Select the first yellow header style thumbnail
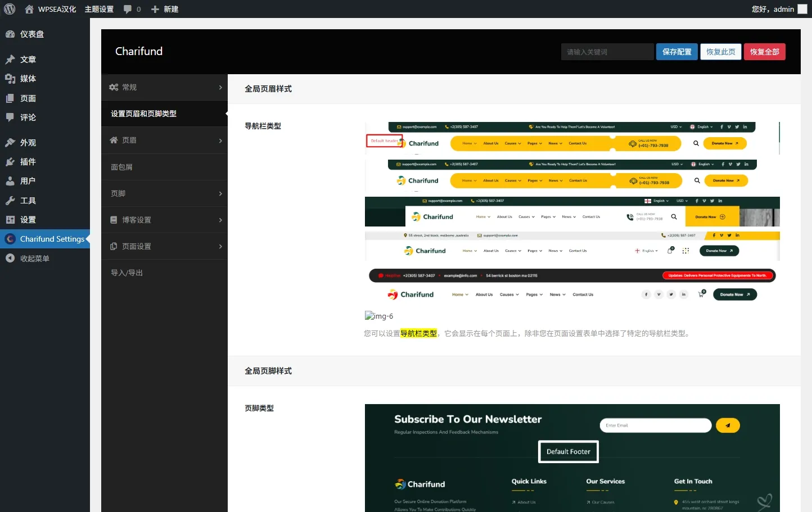This screenshot has height=512, width=812. (571, 138)
